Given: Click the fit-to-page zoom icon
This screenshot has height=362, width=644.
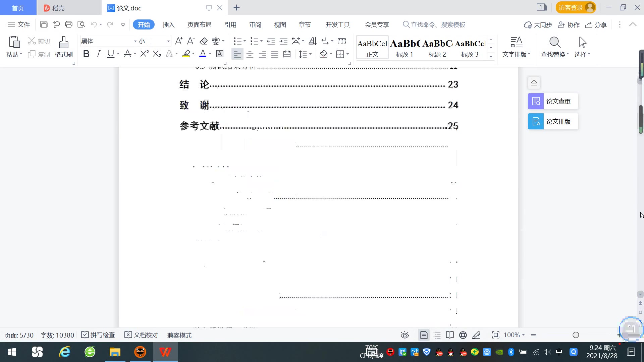Looking at the screenshot, I should pyautogui.click(x=495, y=335).
